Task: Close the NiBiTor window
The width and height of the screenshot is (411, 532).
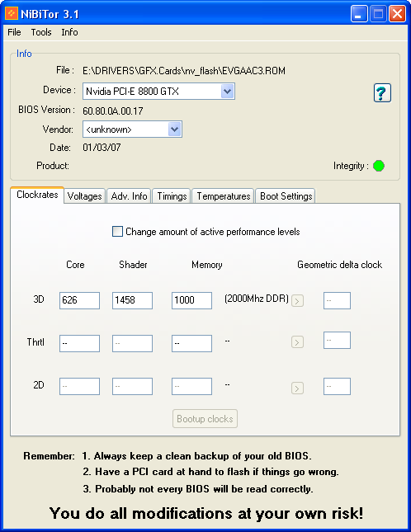Action: 397,14
